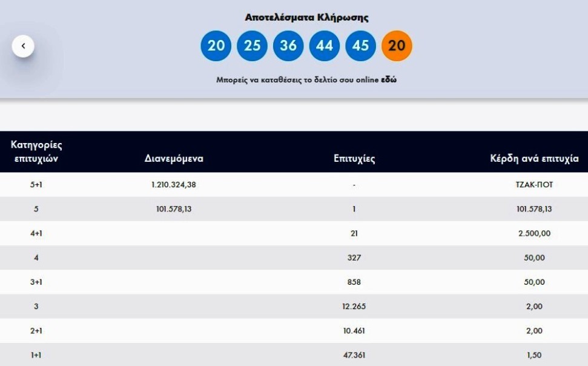588x366 pixels.
Task: Click the ΤΖΑΚ-ΠΟΤ cell
Action: click(530, 185)
